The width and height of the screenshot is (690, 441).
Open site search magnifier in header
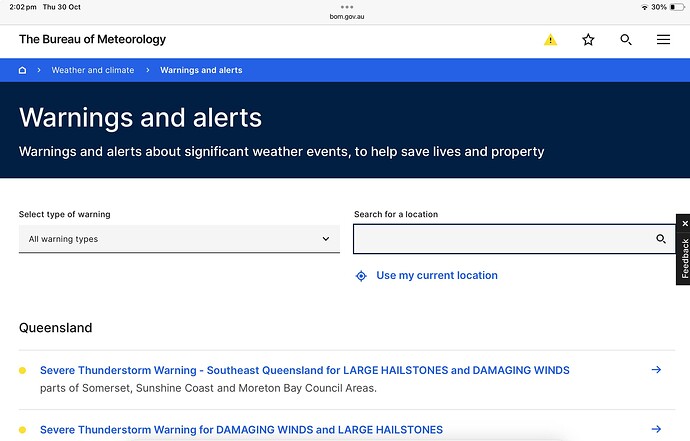coord(626,40)
